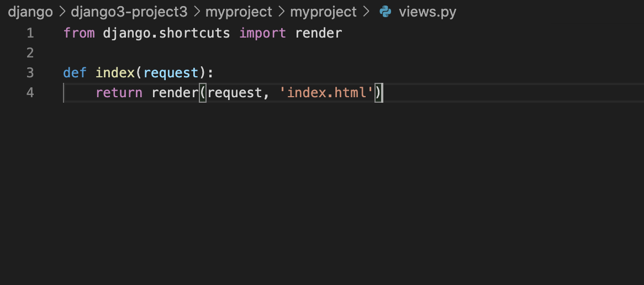Click django.shortcuts module in import line
The image size is (644, 285).
click(166, 33)
